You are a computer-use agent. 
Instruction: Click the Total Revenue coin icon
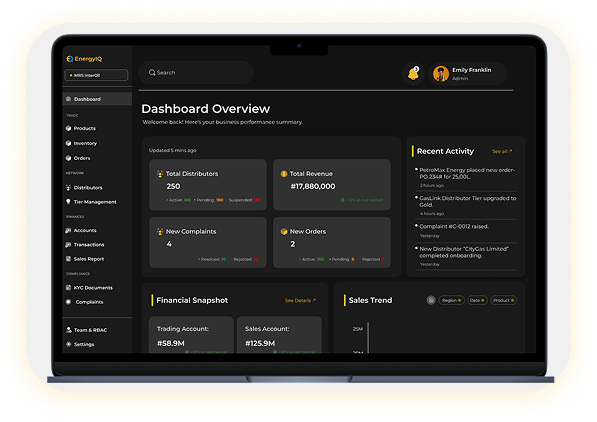pos(284,174)
